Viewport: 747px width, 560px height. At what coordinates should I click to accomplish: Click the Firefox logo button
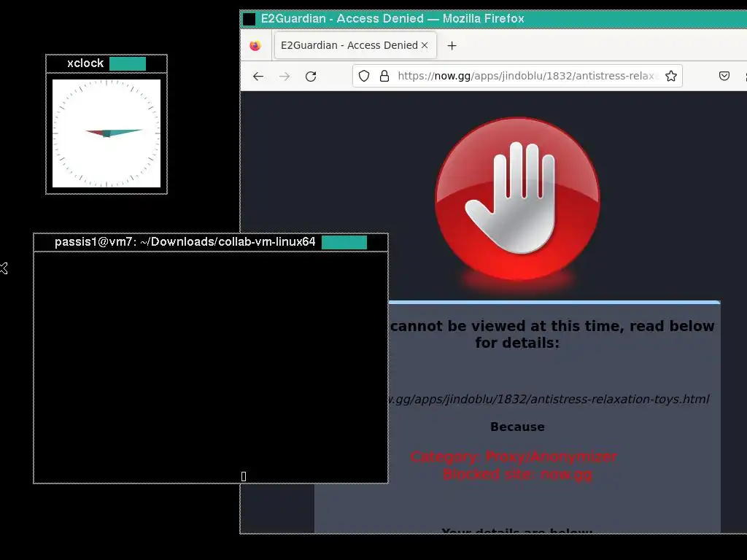[x=255, y=45]
